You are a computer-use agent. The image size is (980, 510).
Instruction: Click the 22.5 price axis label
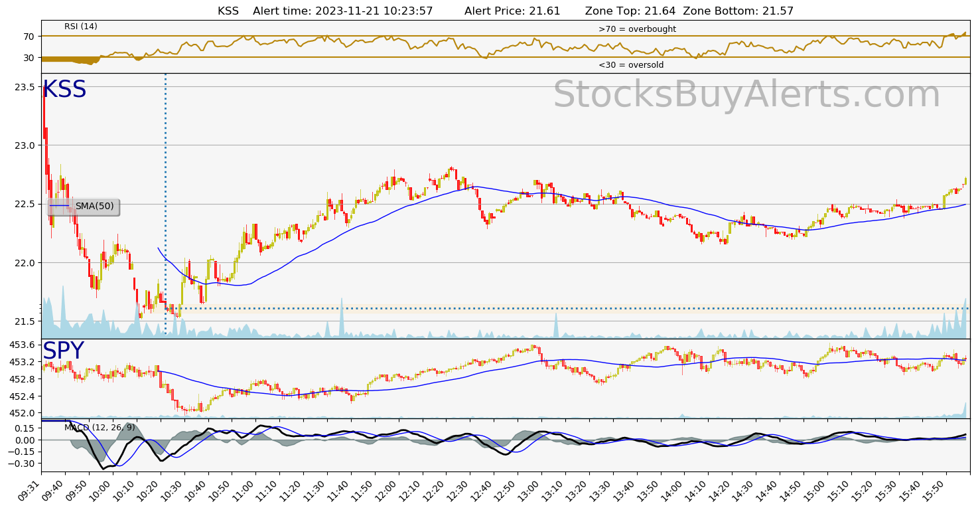coord(25,204)
